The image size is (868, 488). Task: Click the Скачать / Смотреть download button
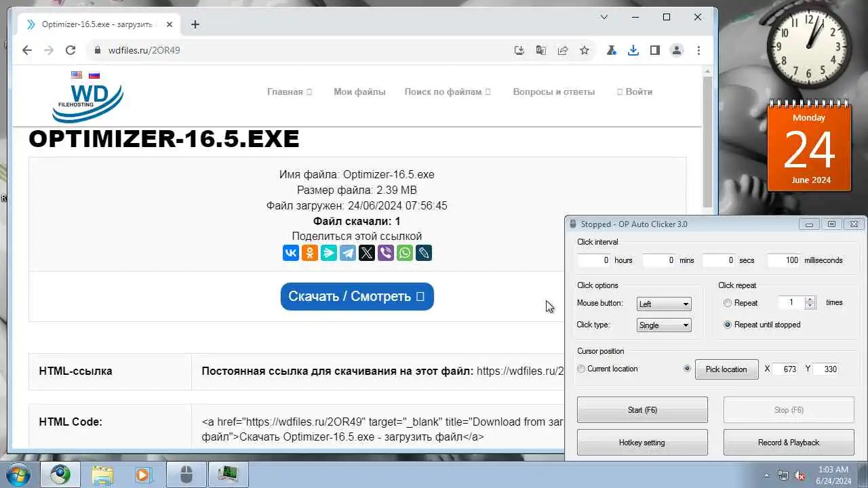[357, 296]
